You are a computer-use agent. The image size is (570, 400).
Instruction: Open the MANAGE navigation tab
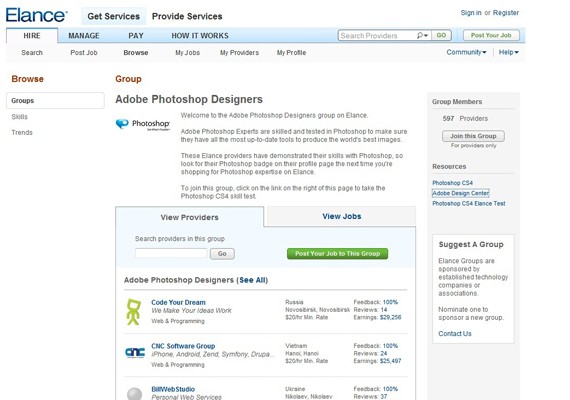tap(84, 36)
